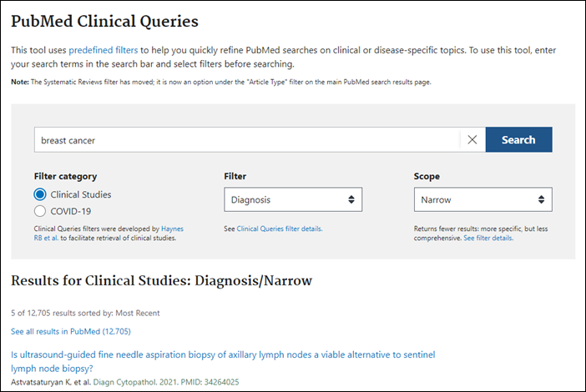Viewport: 586px width, 392px height.
Task: Select the Clinical Studies radio button
Action: [x=40, y=194]
